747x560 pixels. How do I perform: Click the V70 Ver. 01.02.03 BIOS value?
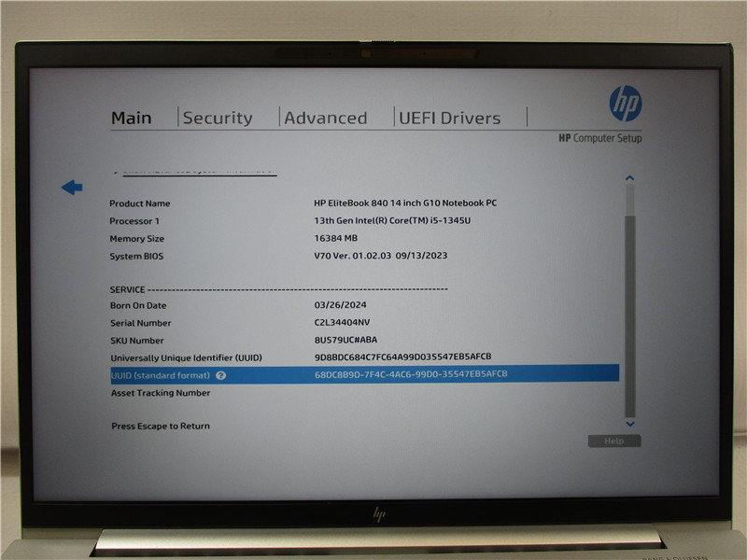pos(380,256)
